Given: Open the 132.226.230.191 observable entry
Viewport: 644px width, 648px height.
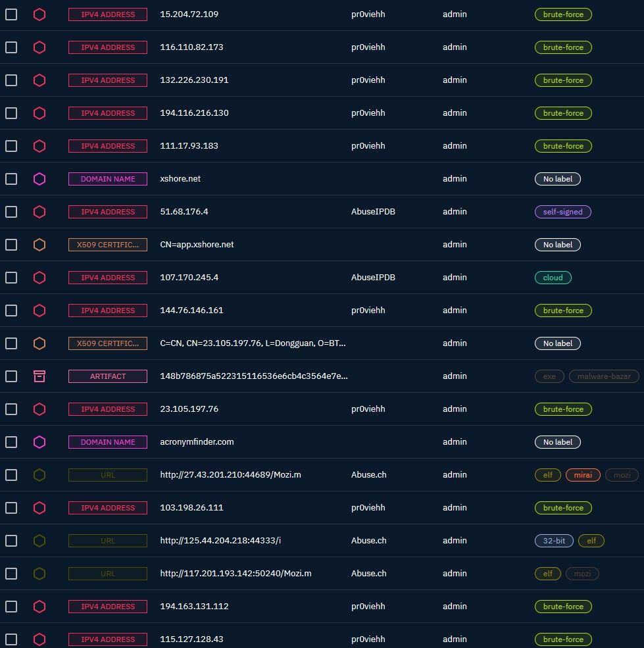Looking at the screenshot, I should click(x=194, y=80).
